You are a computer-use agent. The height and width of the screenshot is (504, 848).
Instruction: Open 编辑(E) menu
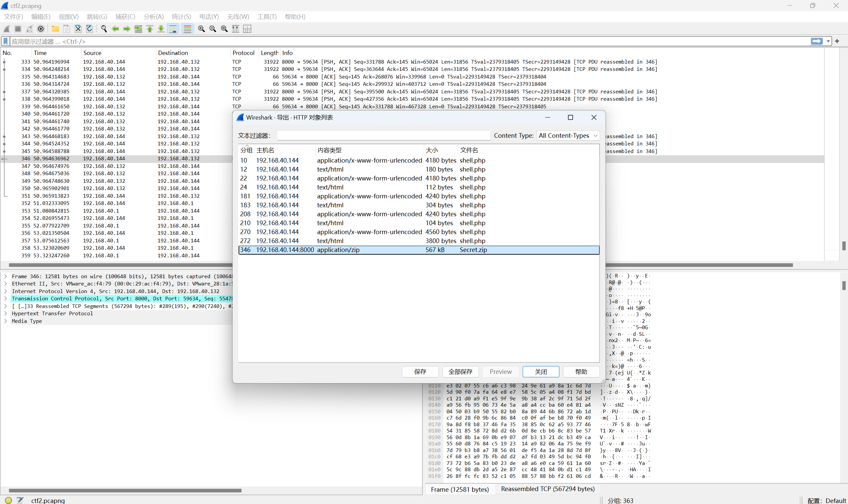coord(41,17)
